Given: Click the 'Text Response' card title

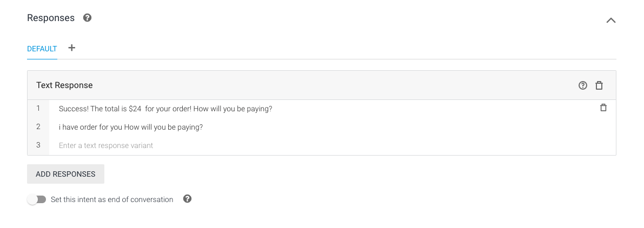Looking at the screenshot, I should point(64,85).
